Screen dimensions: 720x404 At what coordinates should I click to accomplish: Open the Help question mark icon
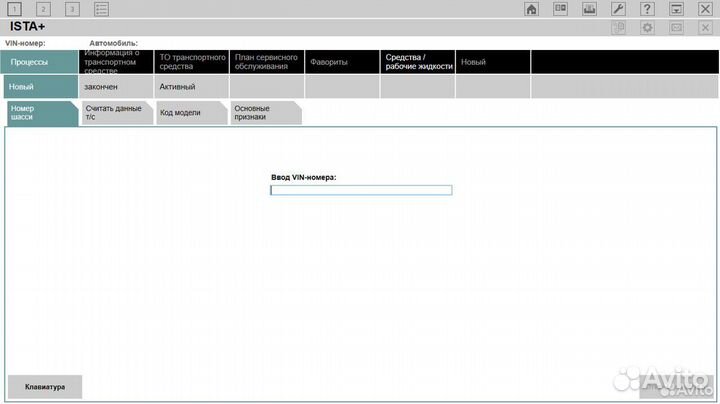647,9
